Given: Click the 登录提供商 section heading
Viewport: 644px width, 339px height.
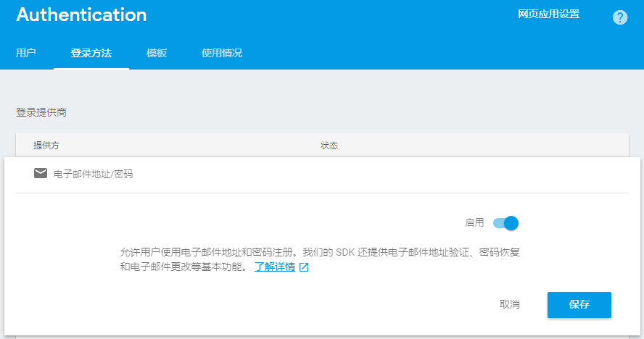Looking at the screenshot, I should [x=41, y=113].
